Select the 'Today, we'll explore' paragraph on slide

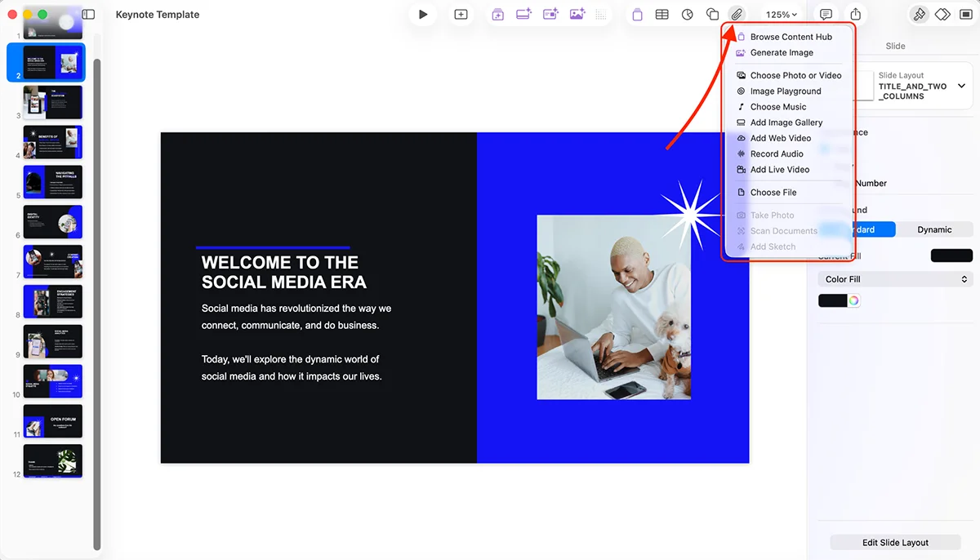(x=292, y=368)
